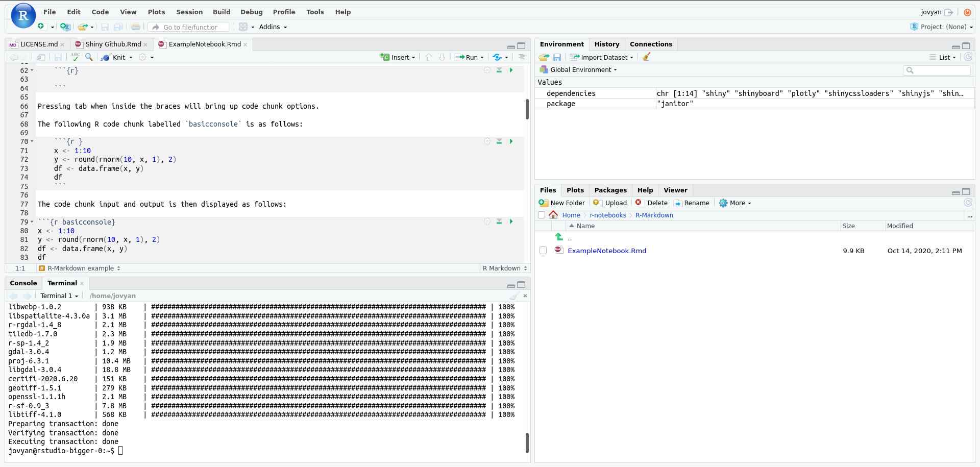Open the Insert chunk dropdown
Screen dimensions: 980x467
click(413, 57)
